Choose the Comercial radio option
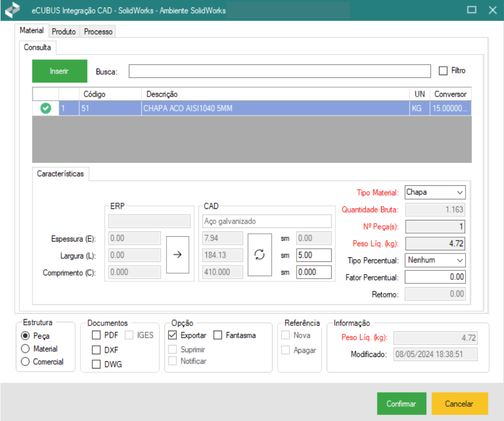Viewport: 504px width, 421px height. [x=25, y=362]
